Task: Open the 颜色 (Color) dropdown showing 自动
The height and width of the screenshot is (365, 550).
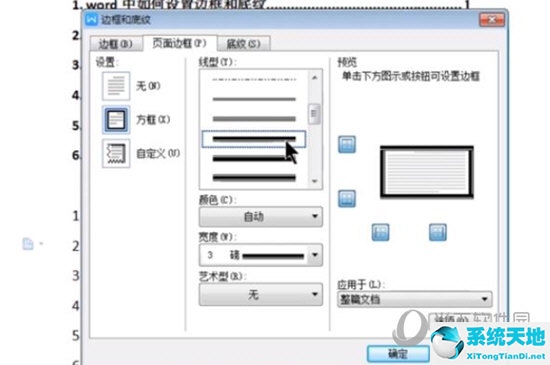Action: 261,217
